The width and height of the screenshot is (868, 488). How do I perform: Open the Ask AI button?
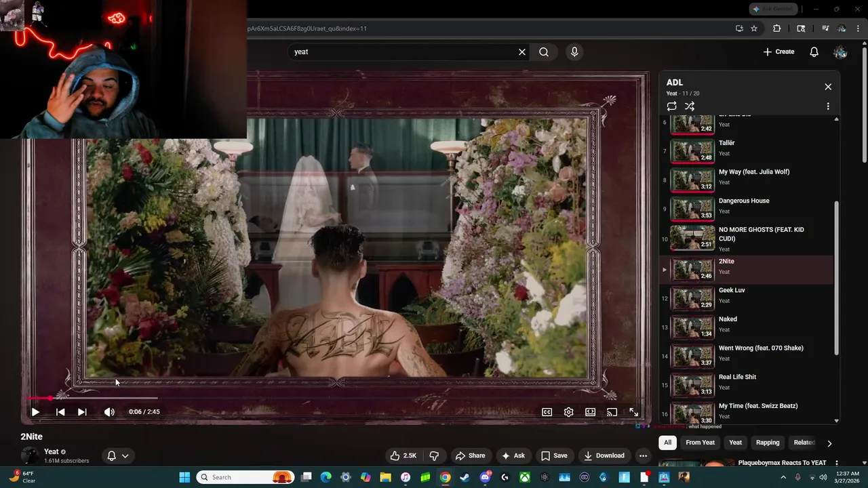(513, 455)
